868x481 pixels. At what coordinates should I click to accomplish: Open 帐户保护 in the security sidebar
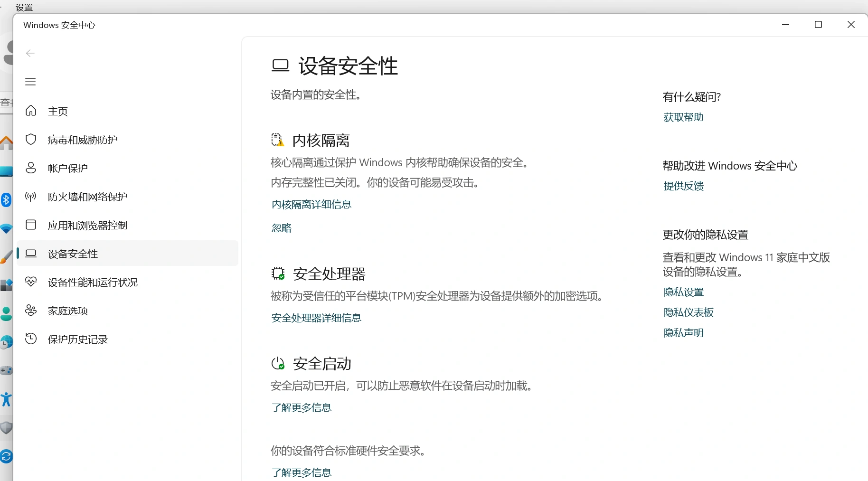point(68,168)
